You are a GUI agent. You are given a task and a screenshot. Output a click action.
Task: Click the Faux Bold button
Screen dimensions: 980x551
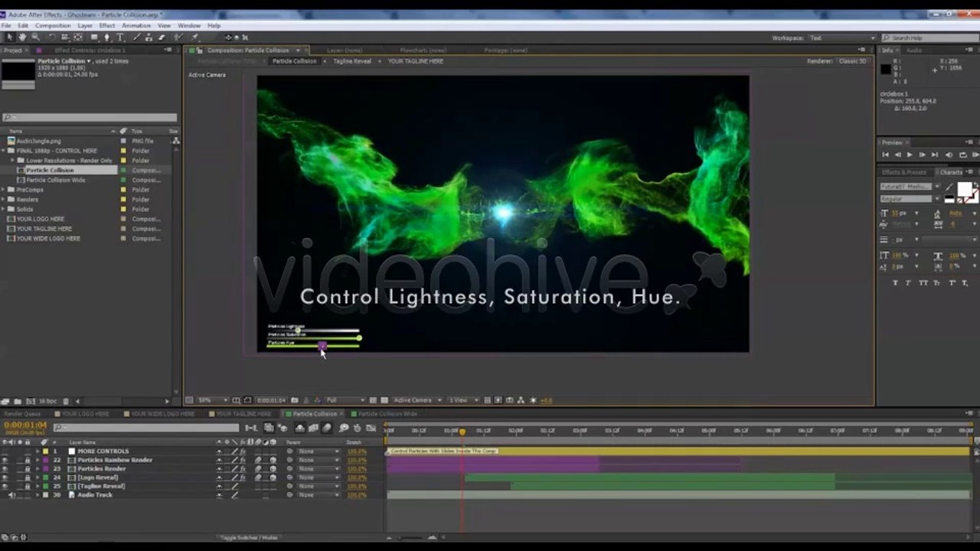click(896, 282)
